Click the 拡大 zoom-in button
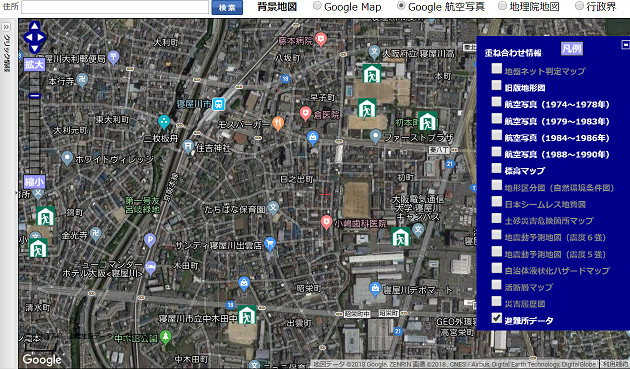The width and height of the screenshot is (630, 369). (35, 64)
